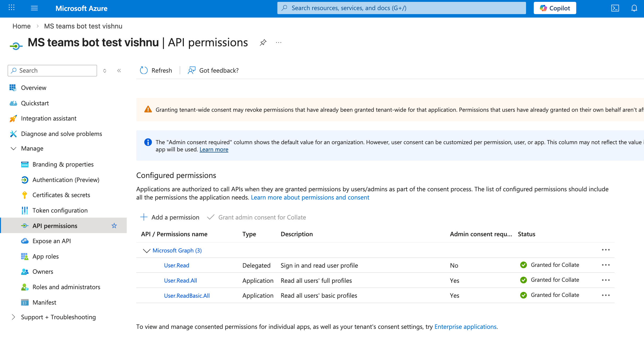644x340 pixels.
Task: Click the granted checkmark in User.Read.All row
Action: [x=523, y=280]
